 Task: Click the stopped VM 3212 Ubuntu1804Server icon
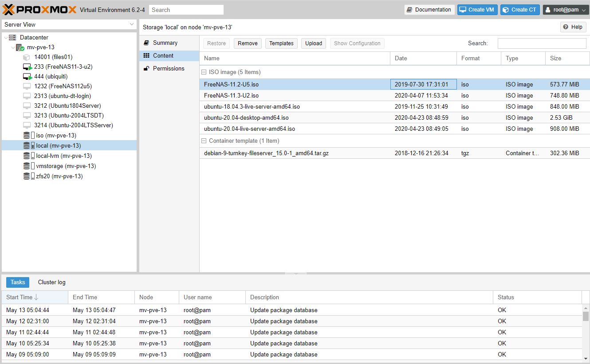27,106
